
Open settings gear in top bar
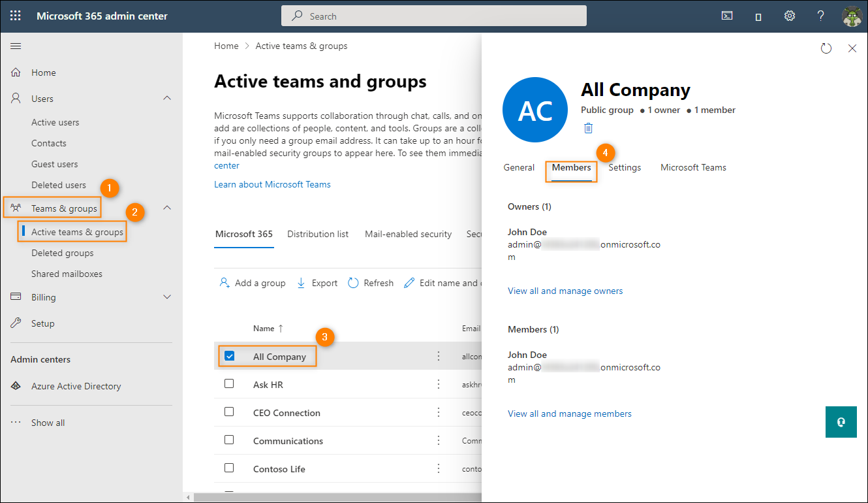(790, 16)
